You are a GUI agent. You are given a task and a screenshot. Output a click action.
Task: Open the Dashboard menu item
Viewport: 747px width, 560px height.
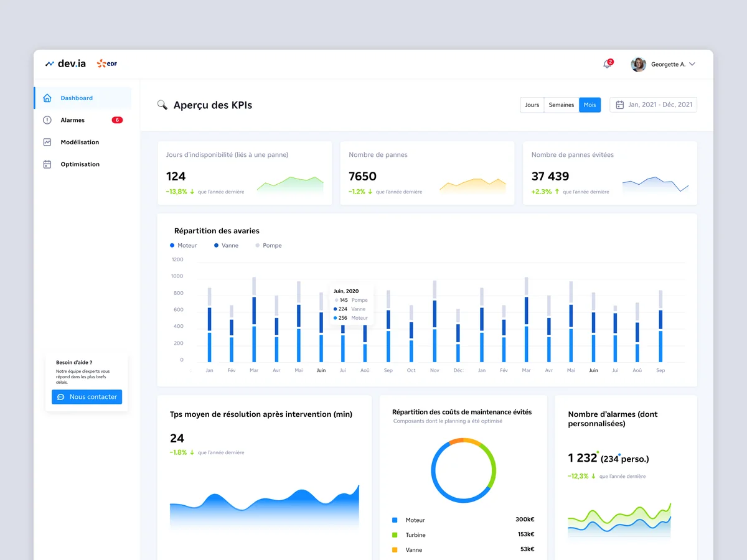pyautogui.click(x=83, y=98)
